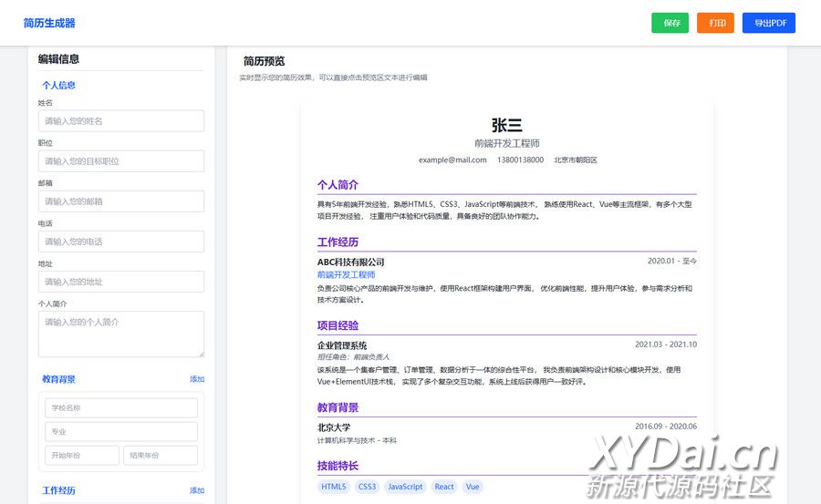Edit the name 张三 in preview

click(x=506, y=125)
